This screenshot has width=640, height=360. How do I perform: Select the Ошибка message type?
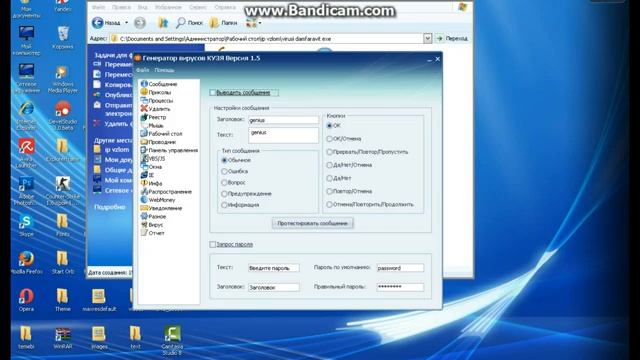(x=224, y=171)
